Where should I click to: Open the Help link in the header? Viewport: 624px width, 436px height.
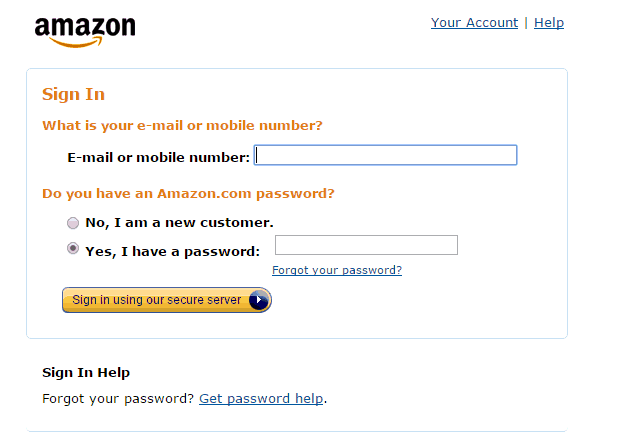[x=549, y=23]
